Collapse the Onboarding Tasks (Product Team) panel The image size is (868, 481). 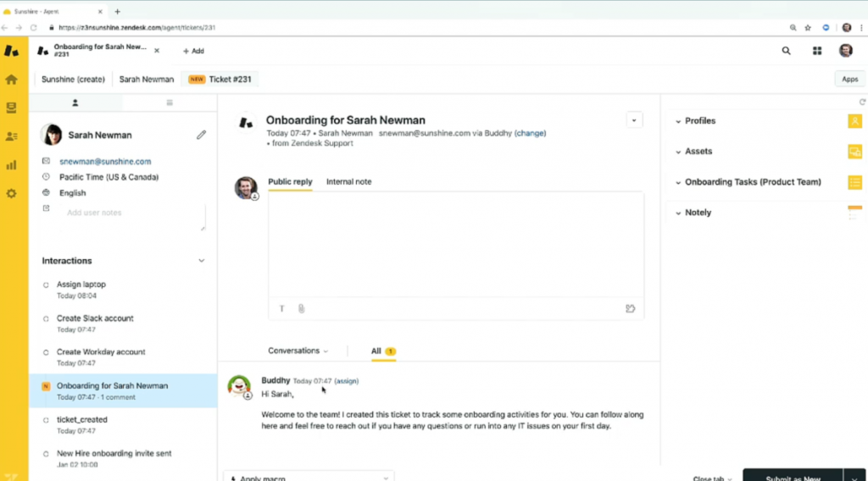(678, 182)
